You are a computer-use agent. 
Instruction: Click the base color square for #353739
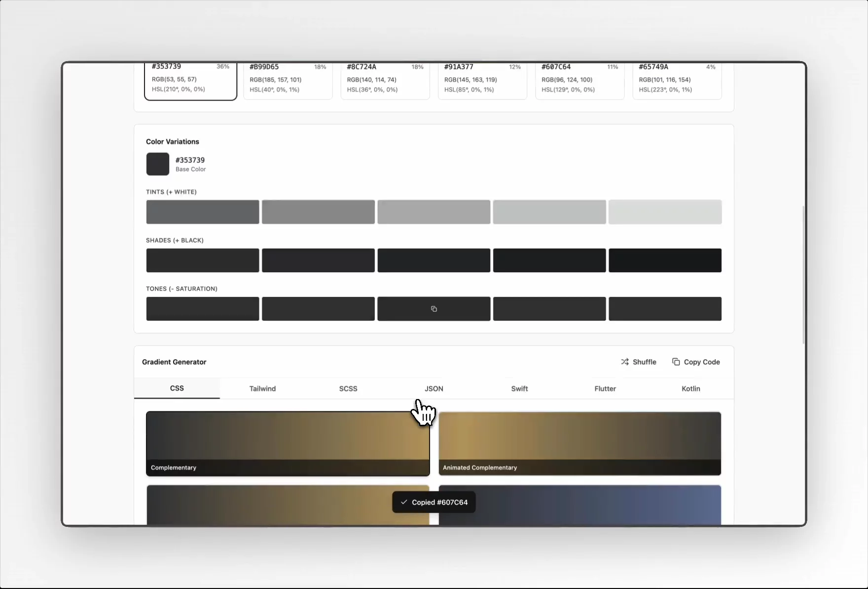tap(157, 164)
